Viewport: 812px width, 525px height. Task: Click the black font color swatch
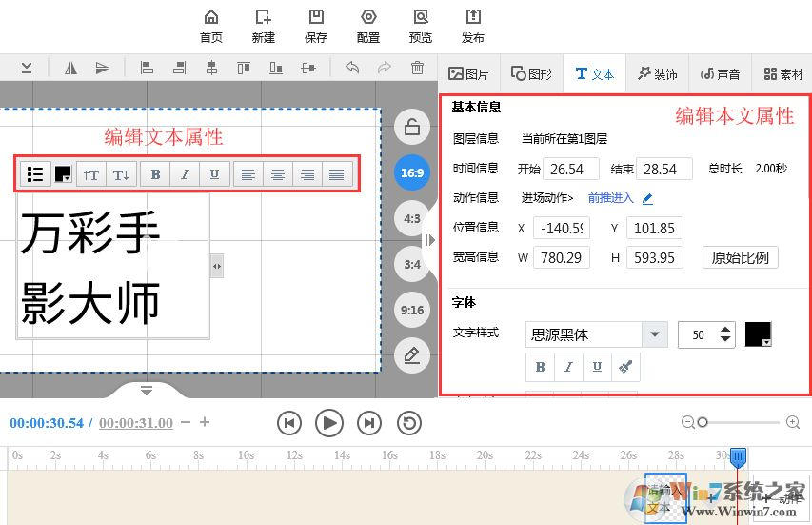tap(758, 334)
